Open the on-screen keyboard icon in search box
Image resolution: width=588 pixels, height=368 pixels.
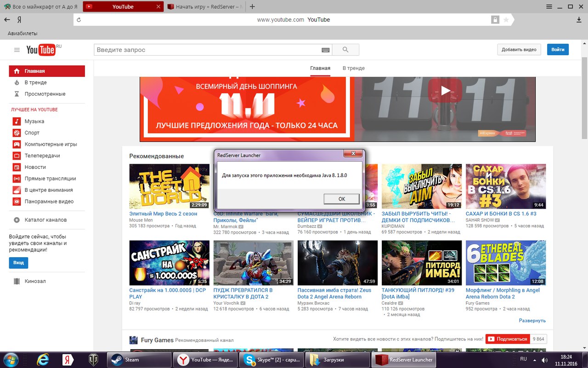tap(325, 50)
